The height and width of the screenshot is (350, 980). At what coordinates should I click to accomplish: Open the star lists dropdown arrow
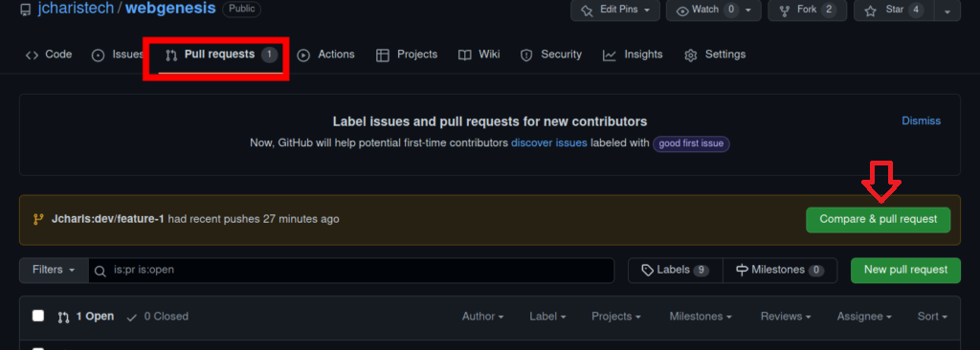[x=947, y=11]
